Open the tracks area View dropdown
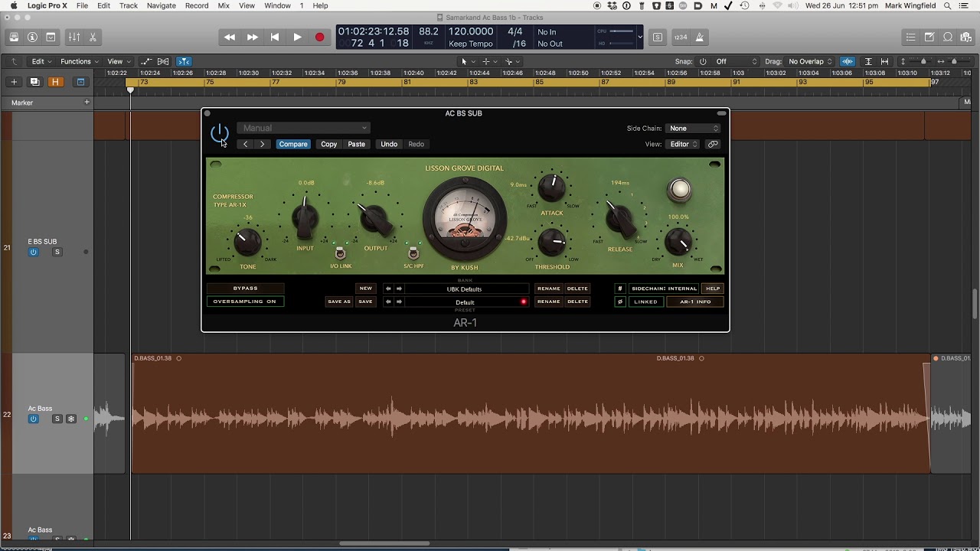The width and height of the screenshot is (980, 551). [x=118, y=61]
